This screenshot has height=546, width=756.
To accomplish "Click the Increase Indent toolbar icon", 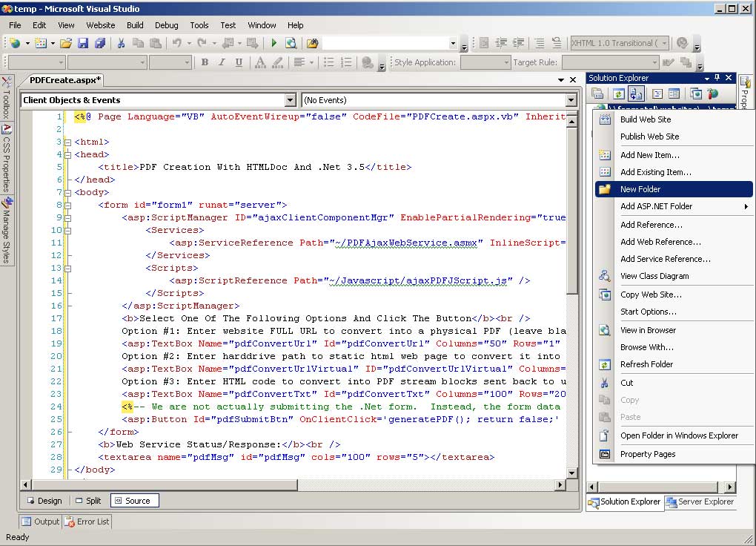I will [x=518, y=44].
